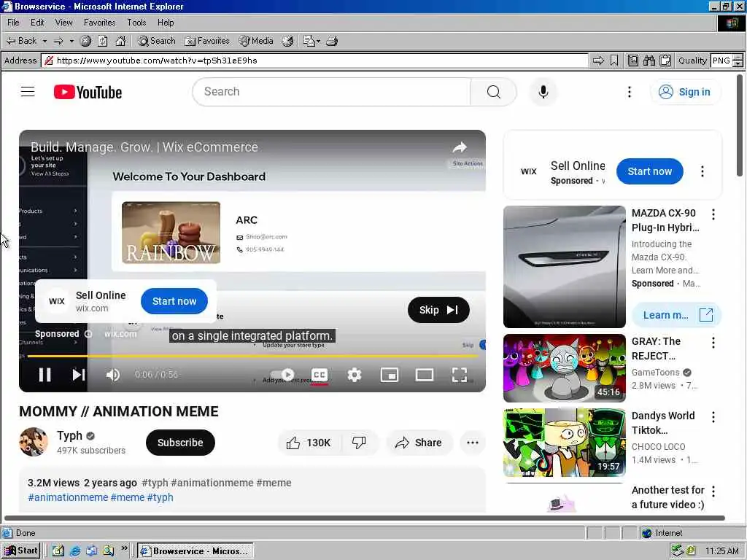The height and width of the screenshot is (560, 747).
Task: Click the Stop loading icon
Action: 86,41
